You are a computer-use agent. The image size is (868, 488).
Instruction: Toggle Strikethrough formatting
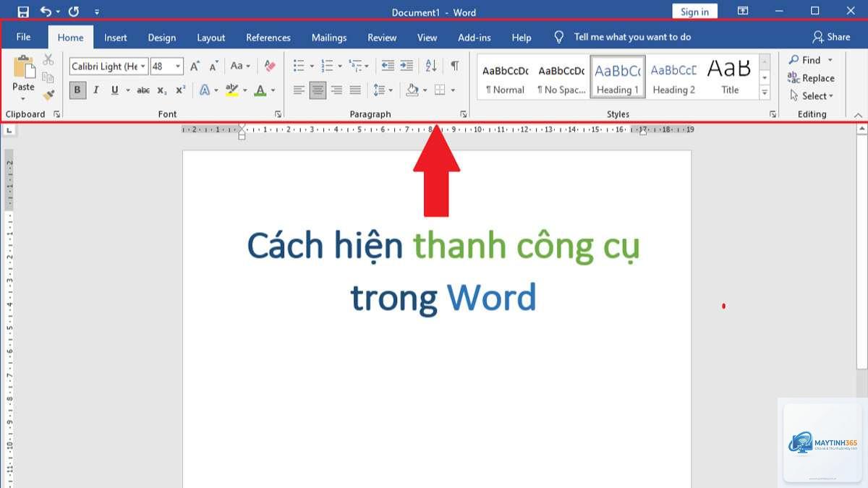pyautogui.click(x=143, y=90)
